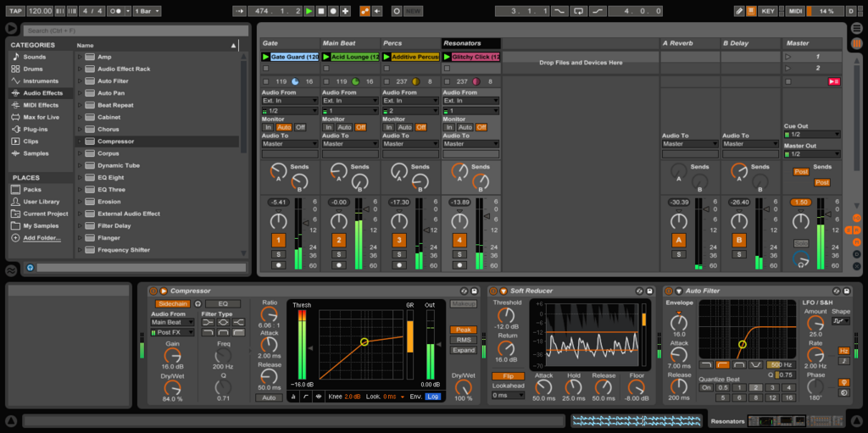The width and height of the screenshot is (868, 433).
Task: Toggle track 1 activator button
Action: click(x=278, y=241)
